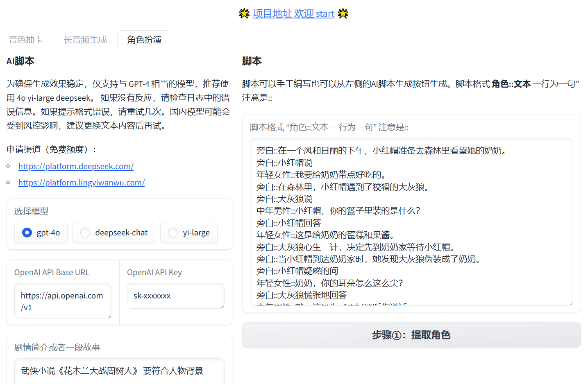This screenshot has height=384, width=588.
Task: Click the OpenAI API Key field
Action: pos(175,296)
